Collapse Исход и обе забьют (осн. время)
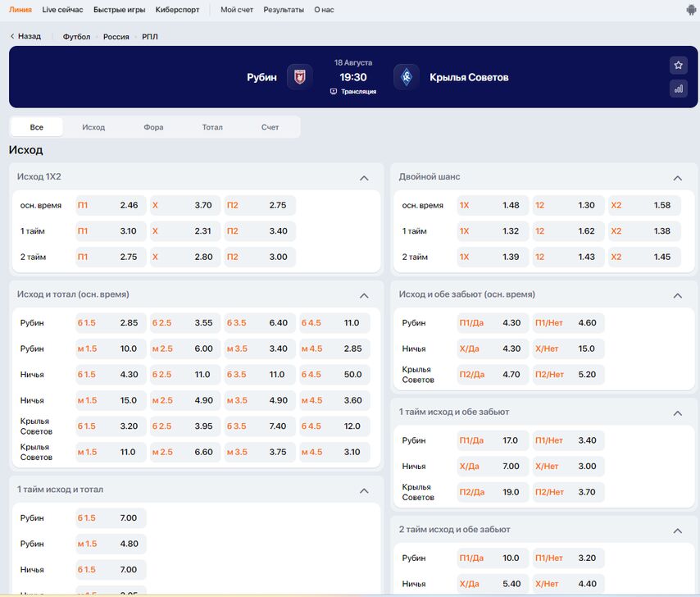Screen dimensions: 700x597 coord(678,295)
